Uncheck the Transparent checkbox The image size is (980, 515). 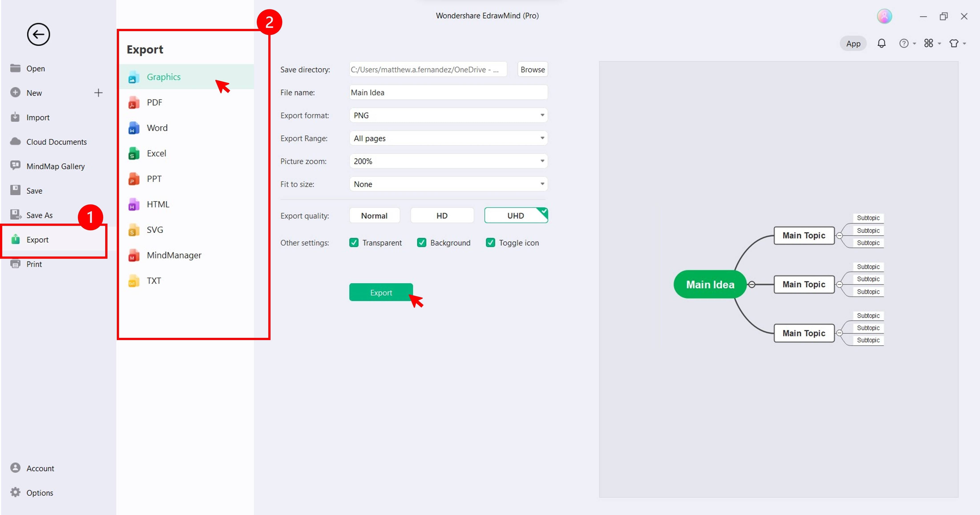[354, 242]
